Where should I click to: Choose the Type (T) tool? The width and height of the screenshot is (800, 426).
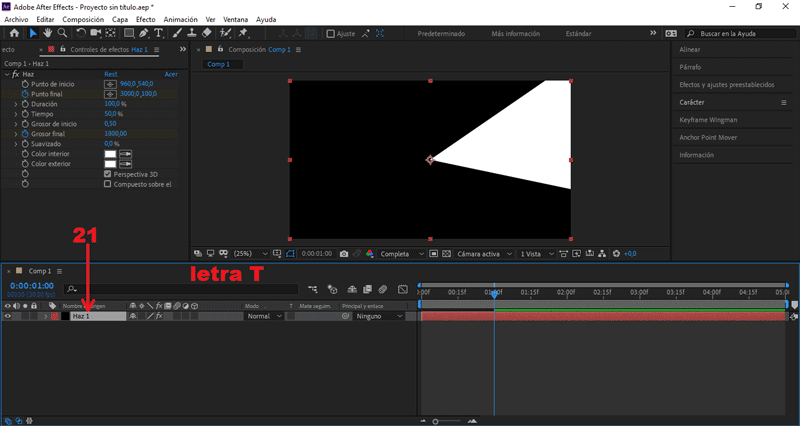[x=159, y=33]
